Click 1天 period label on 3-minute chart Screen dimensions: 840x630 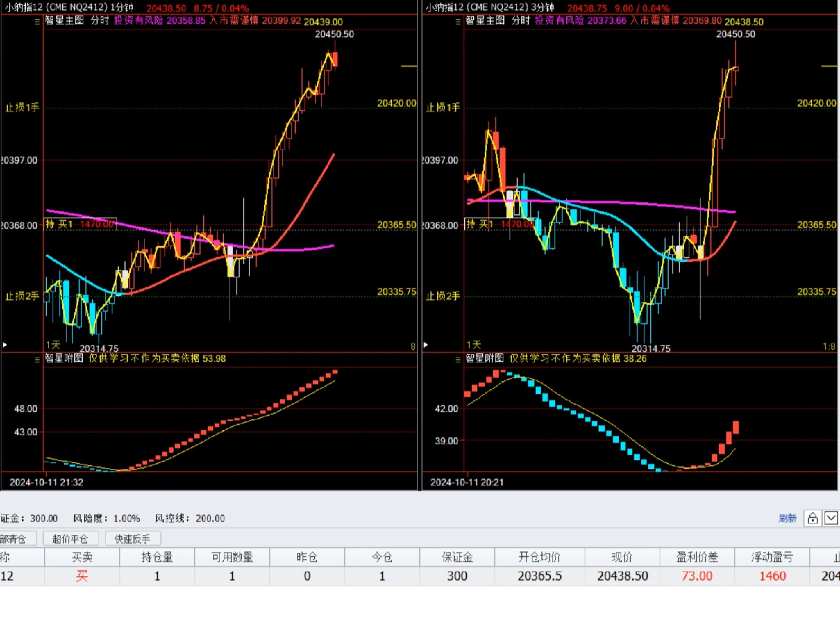pos(473,345)
